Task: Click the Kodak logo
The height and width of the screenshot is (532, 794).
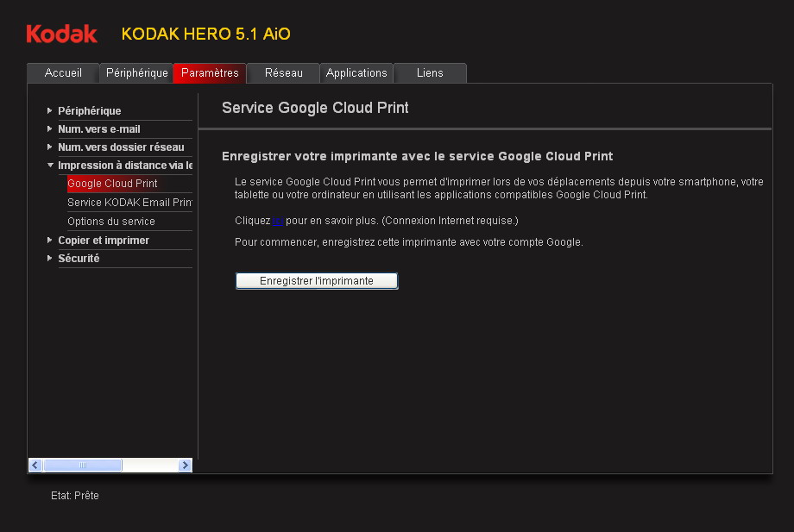Action: [61, 34]
